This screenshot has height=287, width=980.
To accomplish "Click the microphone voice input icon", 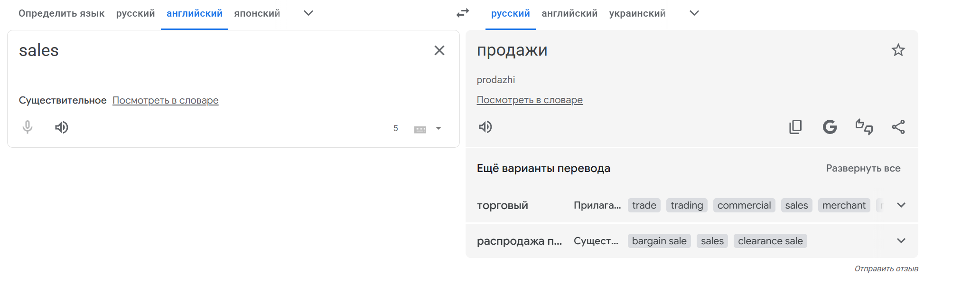I will point(28,127).
